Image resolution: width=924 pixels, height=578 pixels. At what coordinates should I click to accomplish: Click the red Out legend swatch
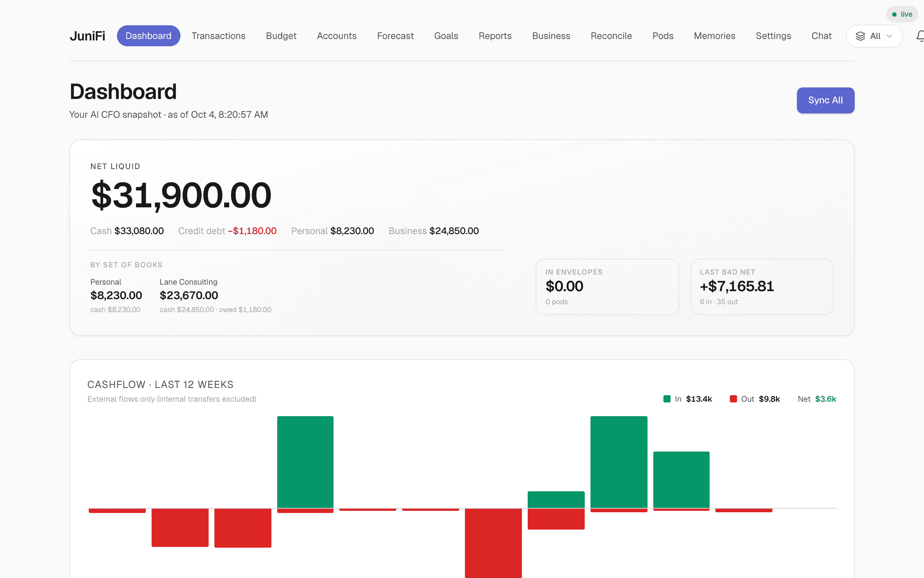(x=733, y=399)
